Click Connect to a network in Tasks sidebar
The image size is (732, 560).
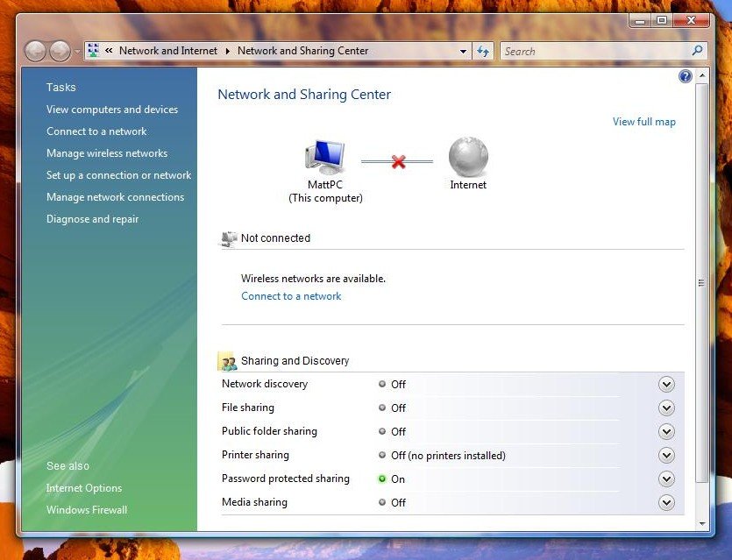point(96,131)
